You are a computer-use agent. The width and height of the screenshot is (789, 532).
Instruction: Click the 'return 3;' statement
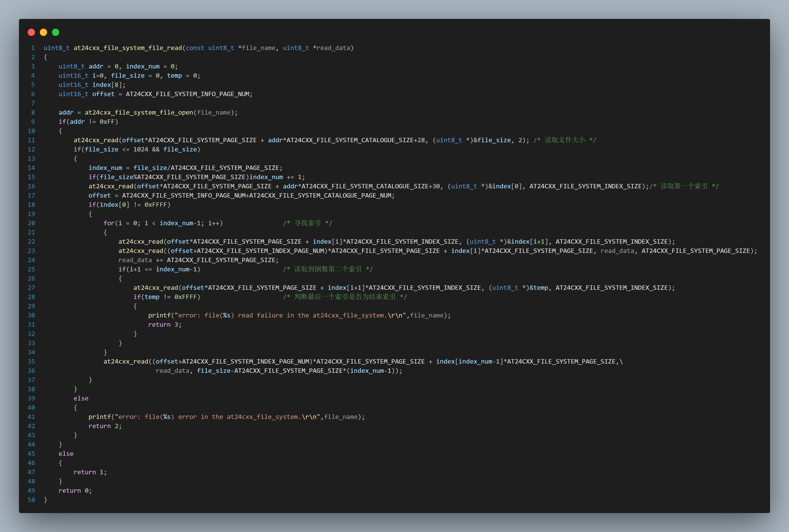(165, 325)
